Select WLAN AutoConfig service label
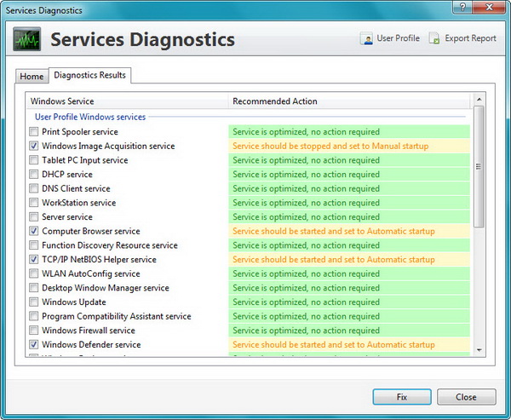511x420 pixels. coord(91,273)
